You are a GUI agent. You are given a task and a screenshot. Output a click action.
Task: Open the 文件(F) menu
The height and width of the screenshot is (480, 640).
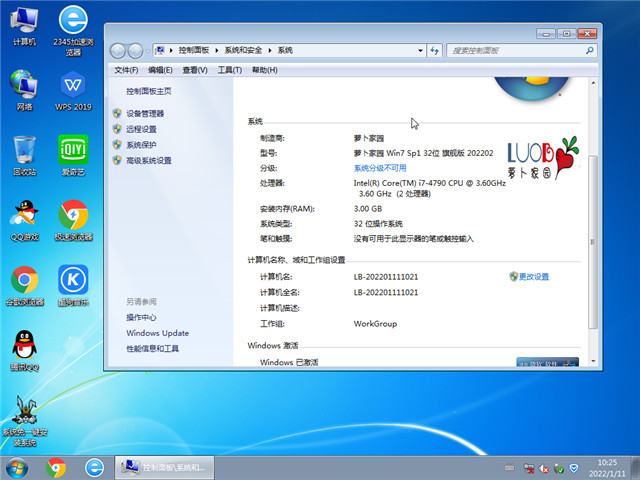(126, 70)
